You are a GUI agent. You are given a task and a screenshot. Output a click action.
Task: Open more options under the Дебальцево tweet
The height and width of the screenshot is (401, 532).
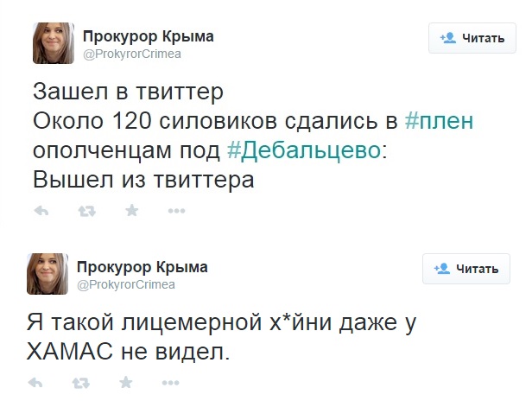pos(176,210)
